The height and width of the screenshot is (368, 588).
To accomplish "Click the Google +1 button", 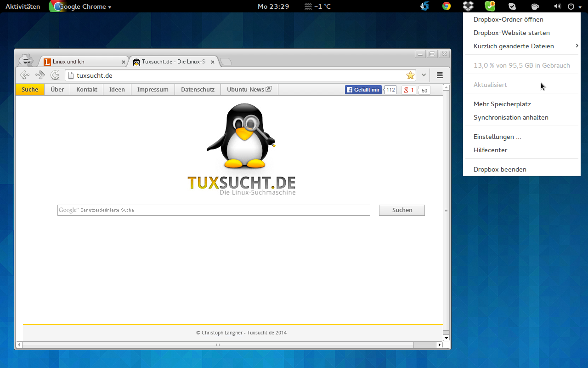I will coord(408,90).
